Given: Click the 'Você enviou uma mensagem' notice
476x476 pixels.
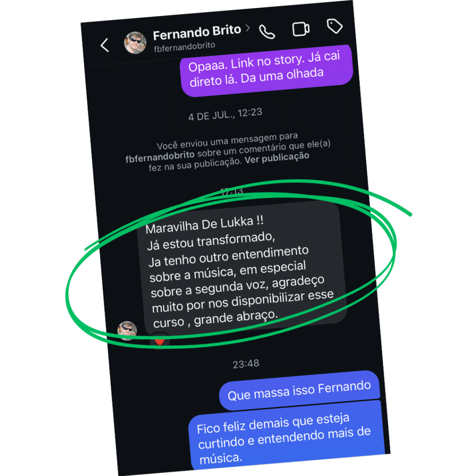Looking at the screenshot, I should point(228,152).
